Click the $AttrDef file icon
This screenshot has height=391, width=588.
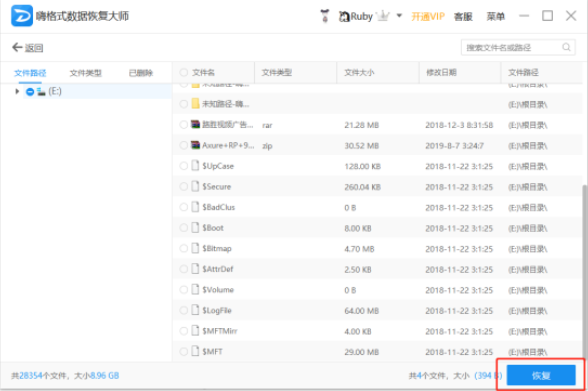pyautogui.click(x=195, y=268)
